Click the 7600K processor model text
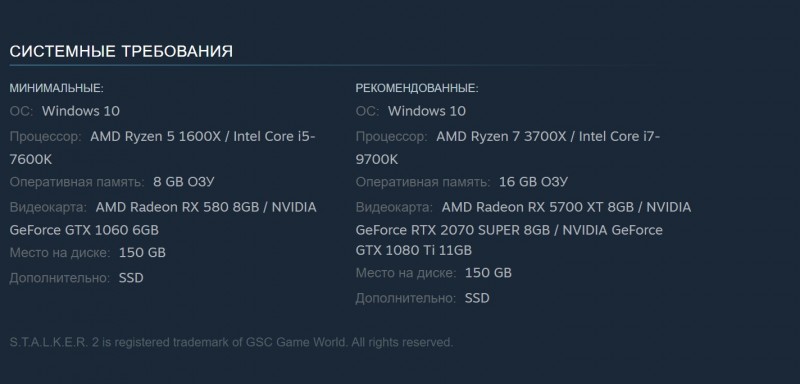Viewport: 800px width, 384px height. (x=31, y=160)
